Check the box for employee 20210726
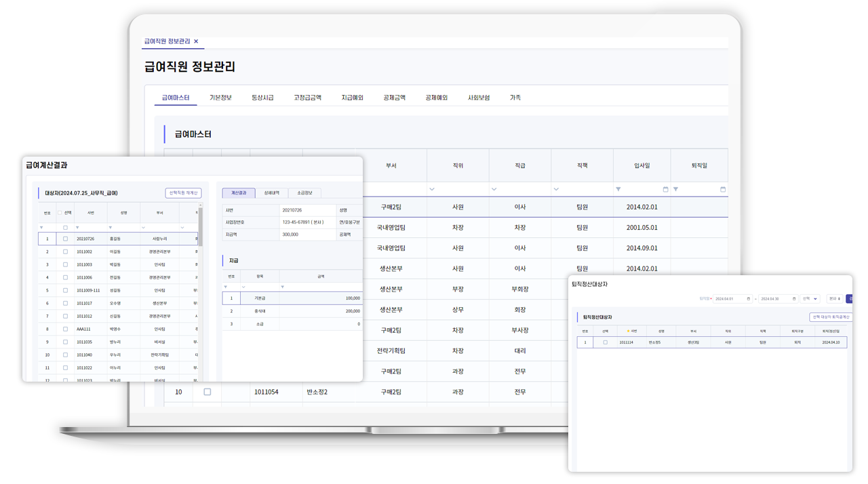868x484 pixels. [66, 239]
